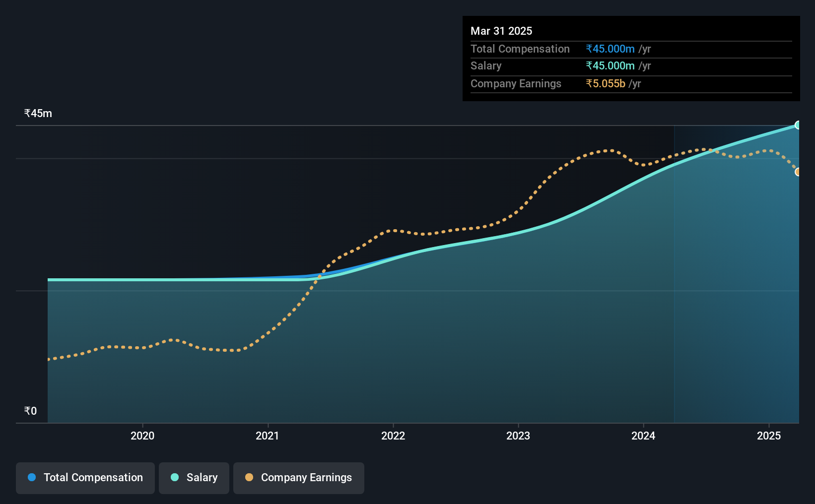Click the Salary row in tooltip
This screenshot has width=815, height=504.
click(x=631, y=66)
